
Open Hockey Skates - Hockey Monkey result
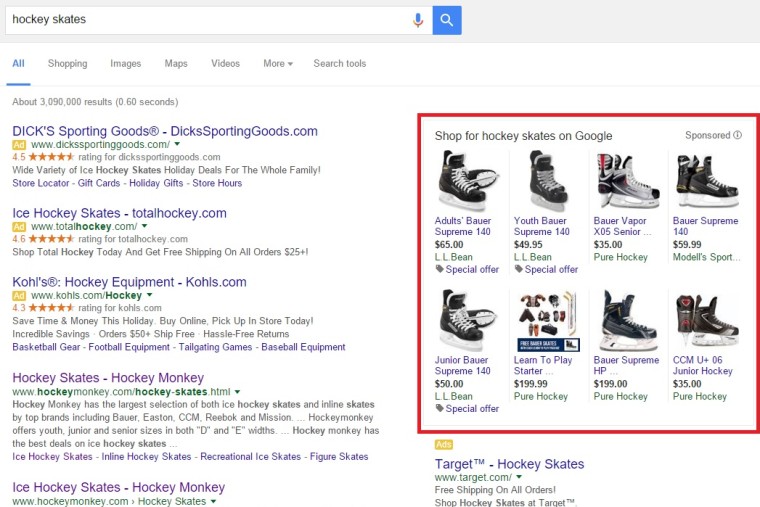click(x=108, y=378)
